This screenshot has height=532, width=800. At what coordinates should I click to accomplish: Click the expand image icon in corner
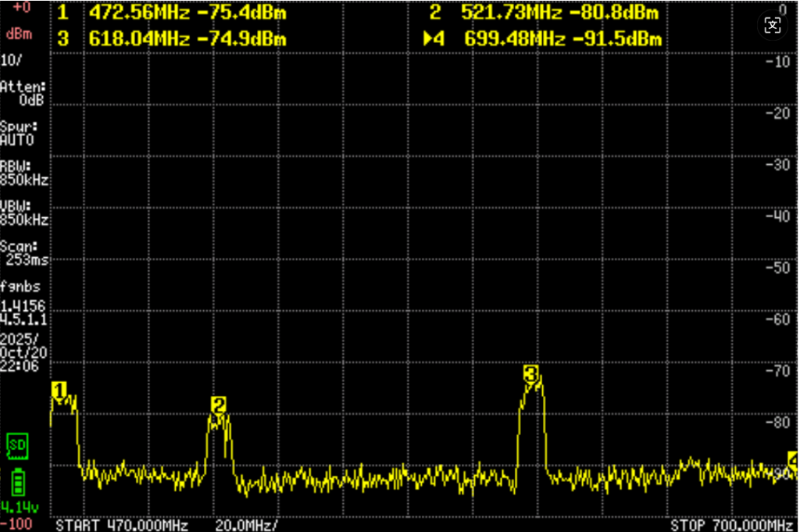(x=772, y=25)
